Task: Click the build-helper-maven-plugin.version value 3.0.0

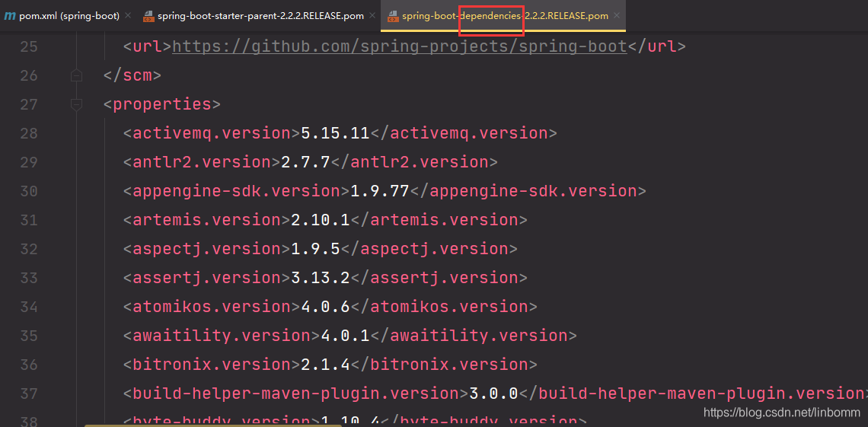Action: click(x=494, y=394)
